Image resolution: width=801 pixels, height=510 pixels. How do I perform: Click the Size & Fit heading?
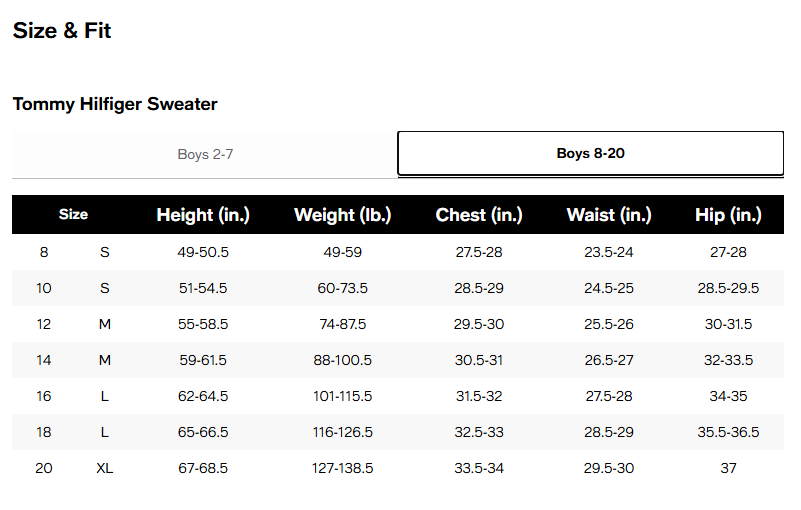[62, 31]
